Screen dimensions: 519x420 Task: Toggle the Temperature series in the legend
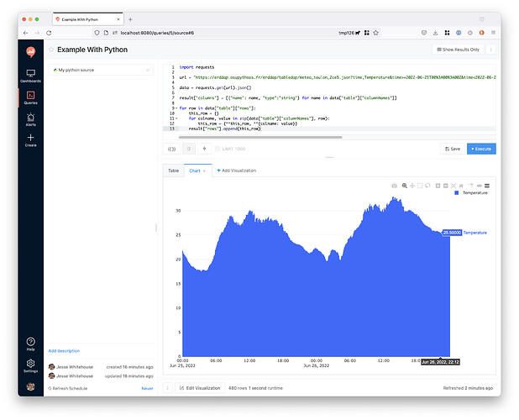472,193
